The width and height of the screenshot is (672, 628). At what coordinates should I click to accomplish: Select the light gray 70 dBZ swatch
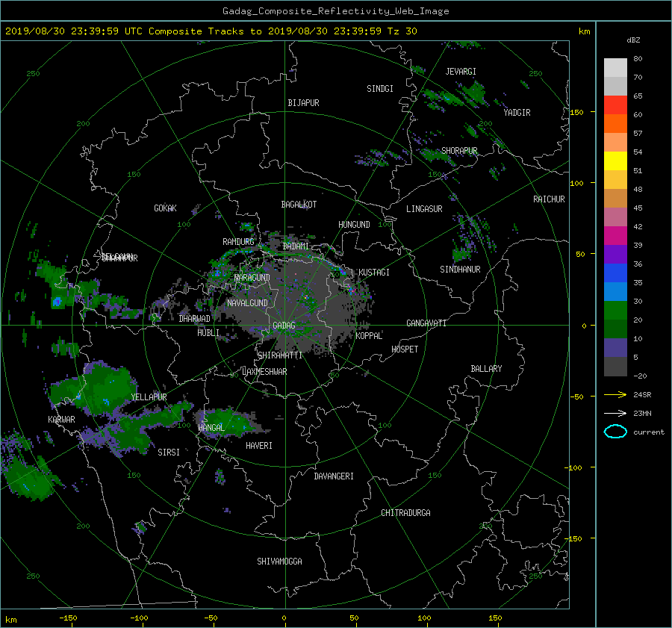click(615, 67)
